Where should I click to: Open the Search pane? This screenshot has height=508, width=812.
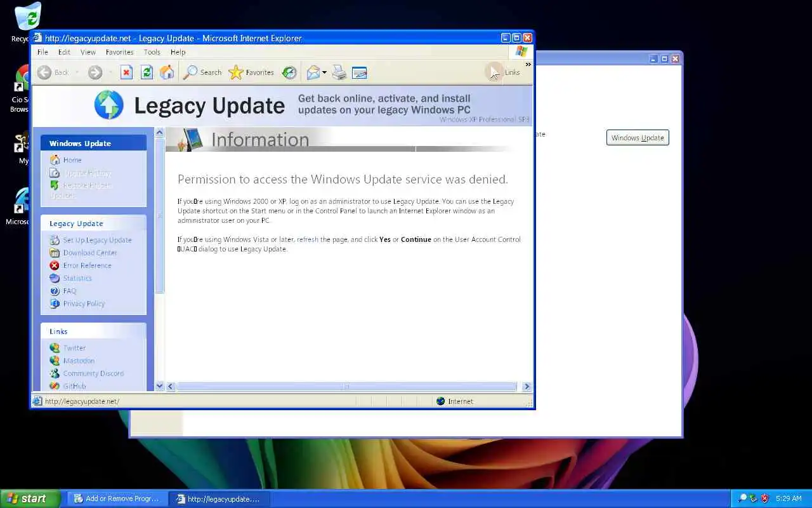coord(202,72)
